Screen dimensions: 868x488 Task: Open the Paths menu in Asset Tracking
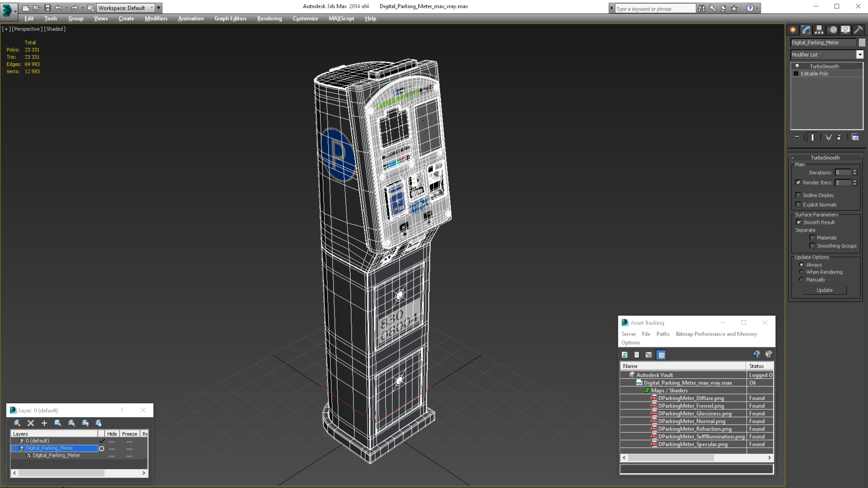pos(662,334)
